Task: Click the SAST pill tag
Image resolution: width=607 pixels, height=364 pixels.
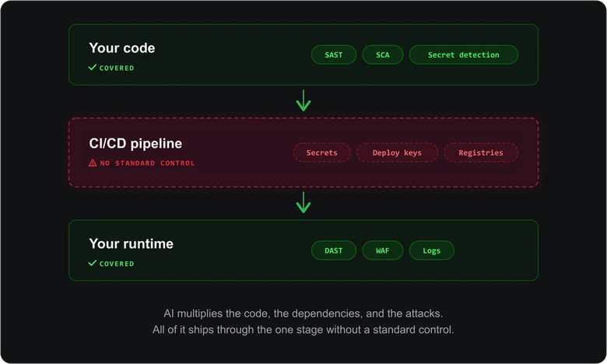Action: click(x=333, y=55)
